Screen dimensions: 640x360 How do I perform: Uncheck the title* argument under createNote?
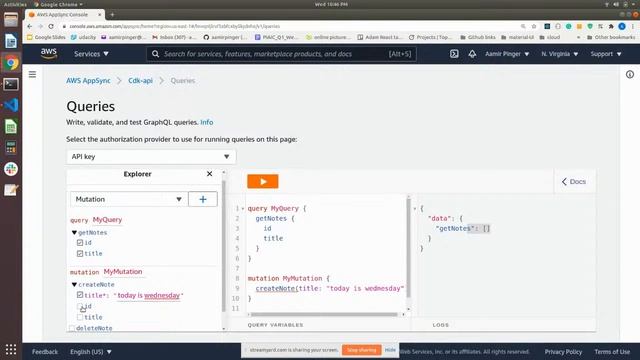[80, 295]
